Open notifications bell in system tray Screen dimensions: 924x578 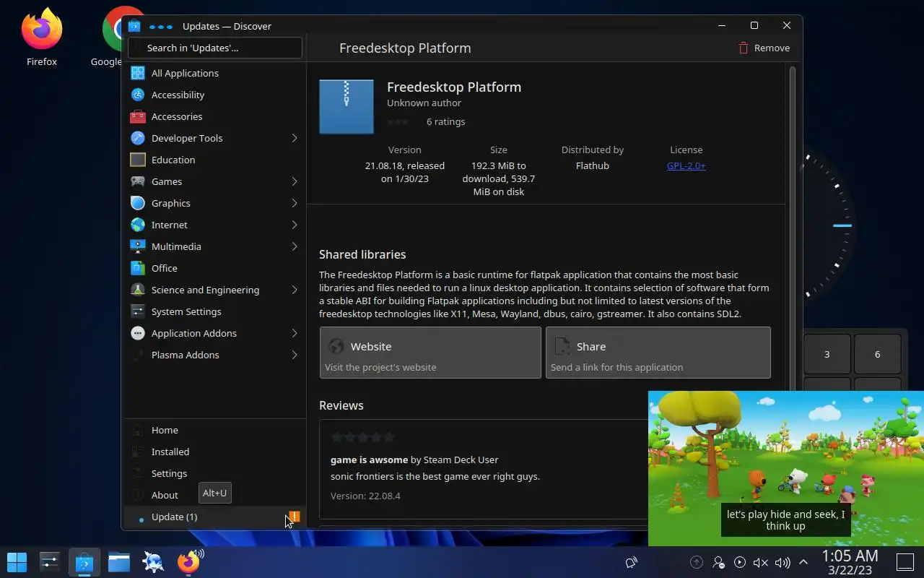(632, 562)
